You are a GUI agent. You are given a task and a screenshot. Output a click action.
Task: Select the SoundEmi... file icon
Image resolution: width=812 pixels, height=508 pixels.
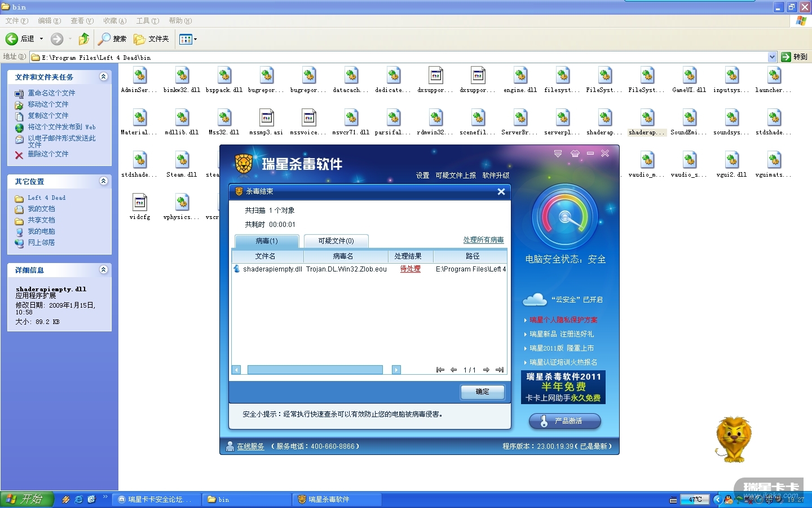[690, 117]
